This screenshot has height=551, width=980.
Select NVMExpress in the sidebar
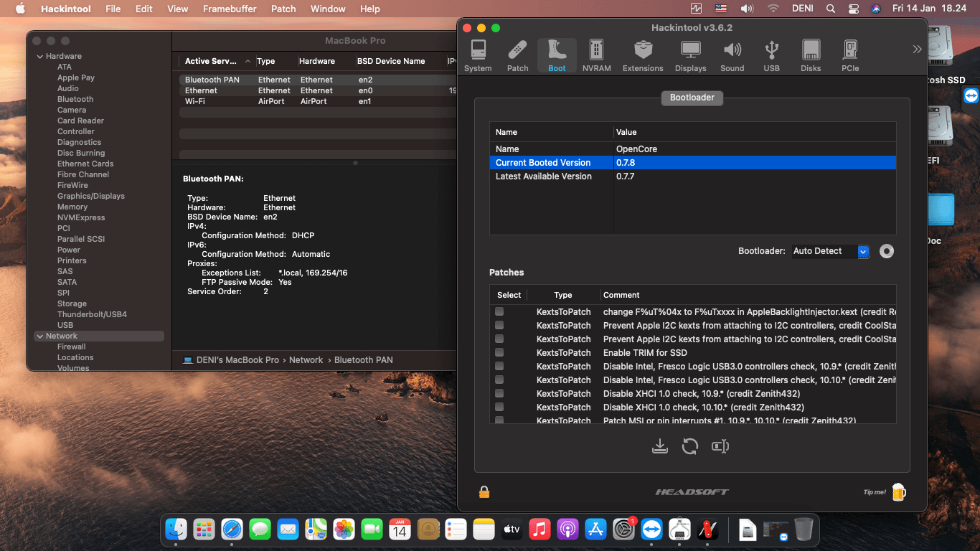pyautogui.click(x=81, y=217)
